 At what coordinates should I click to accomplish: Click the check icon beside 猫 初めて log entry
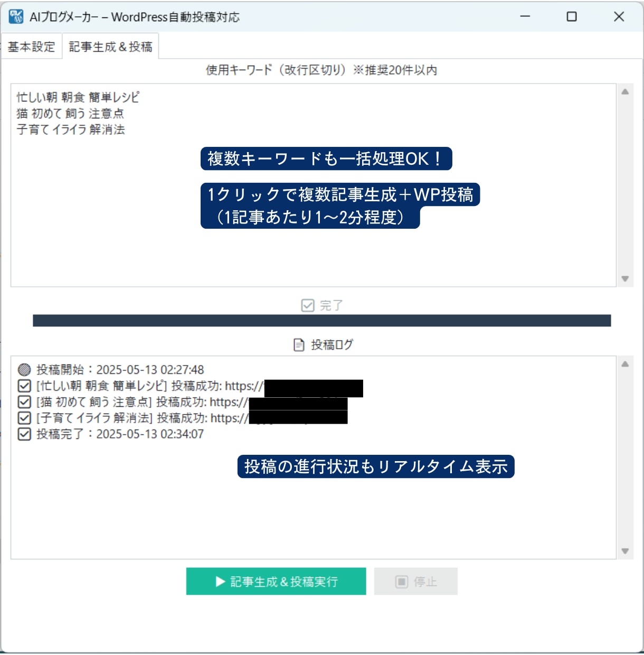(x=24, y=402)
